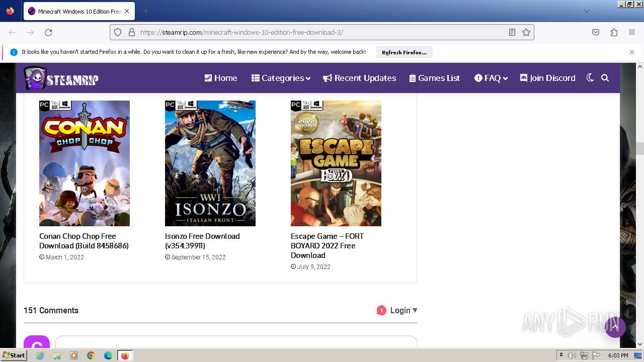The height and width of the screenshot is (362, 644).
Task: Click the page vertical scrollbar thumb
Action: pyautogui.click(x=640, y=148)
